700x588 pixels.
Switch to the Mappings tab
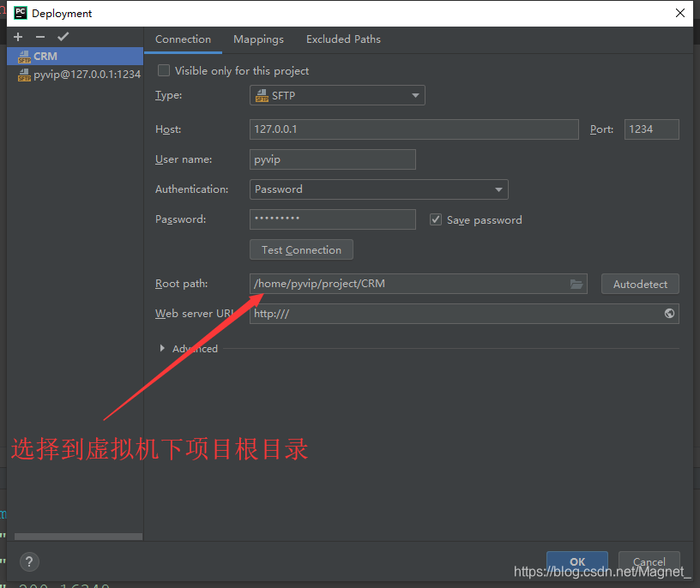pyautogui.click(x=258, y=39)
